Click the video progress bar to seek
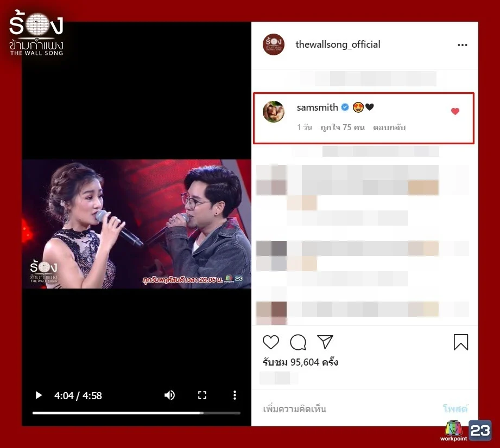This screenshot has width=500, height=448. tap(136, 413)
